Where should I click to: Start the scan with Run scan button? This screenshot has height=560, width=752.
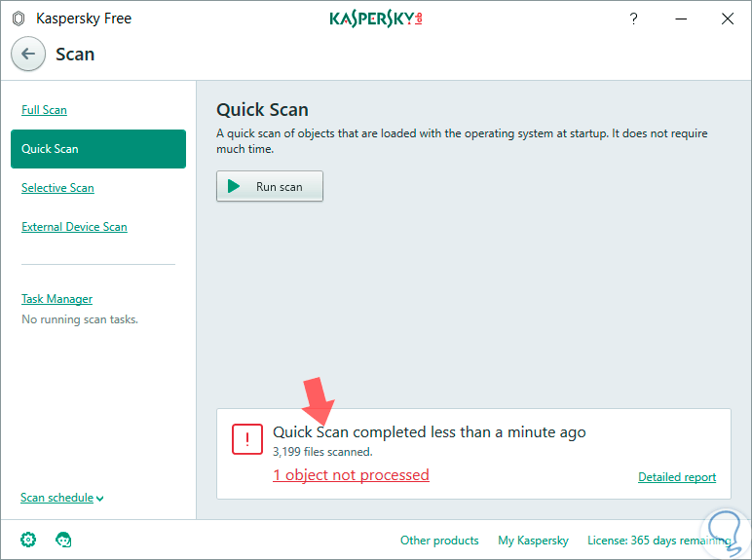[270, 186]
